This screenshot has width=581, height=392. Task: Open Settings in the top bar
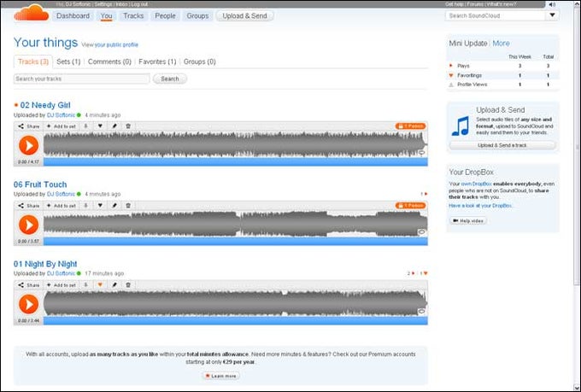[103, 4]
